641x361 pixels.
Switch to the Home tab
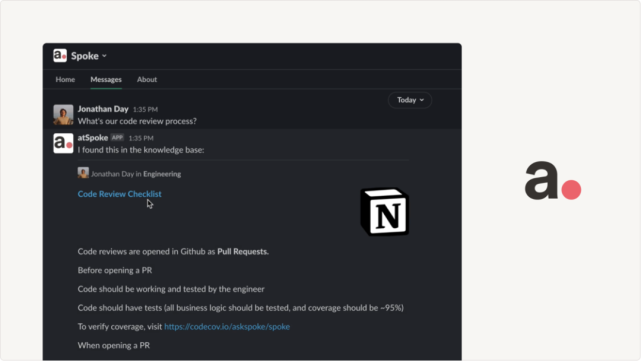(65, 79)
